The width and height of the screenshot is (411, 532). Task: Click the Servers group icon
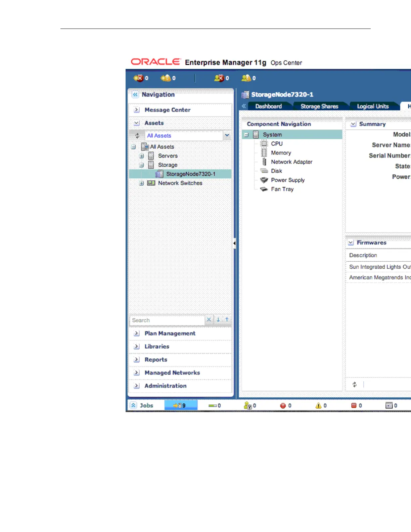click(151, 156)
